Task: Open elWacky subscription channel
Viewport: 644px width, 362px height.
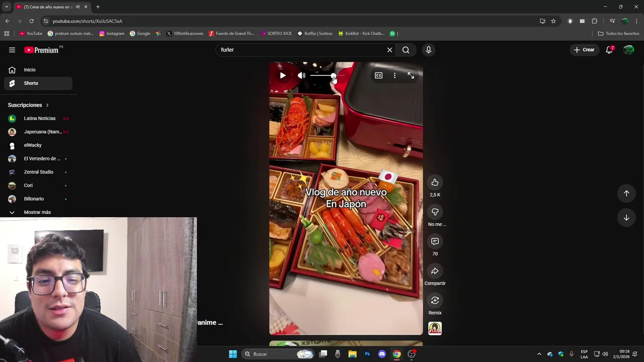Action: tap(38, 145)
